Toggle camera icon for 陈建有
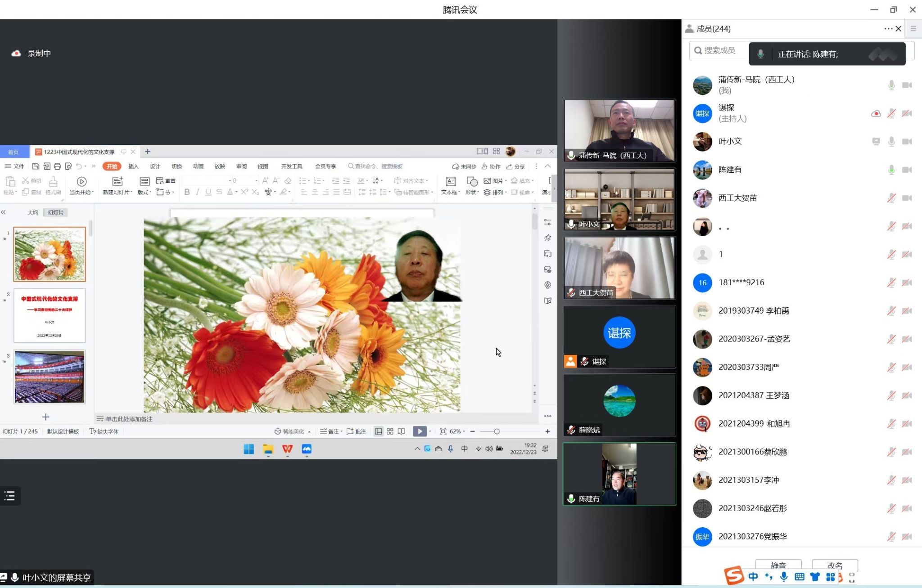Screen dimensions: 922x588 pyautogui.click(x=907, y=170)
